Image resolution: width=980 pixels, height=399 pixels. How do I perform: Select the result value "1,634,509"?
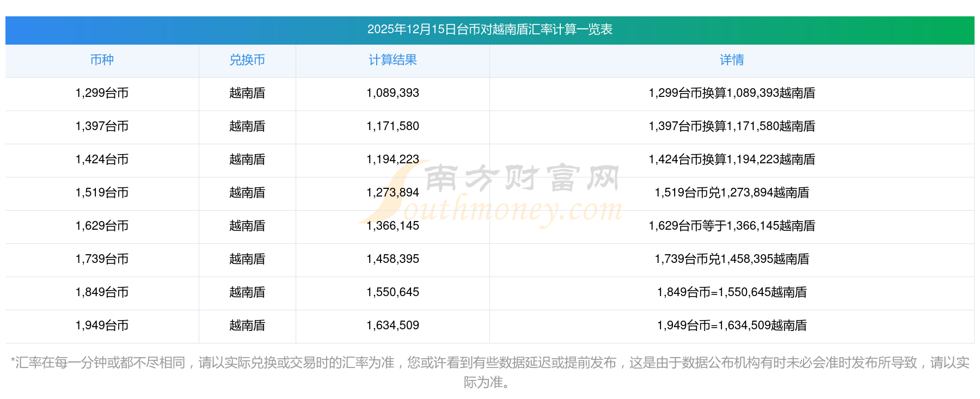(x=393, y=326)
